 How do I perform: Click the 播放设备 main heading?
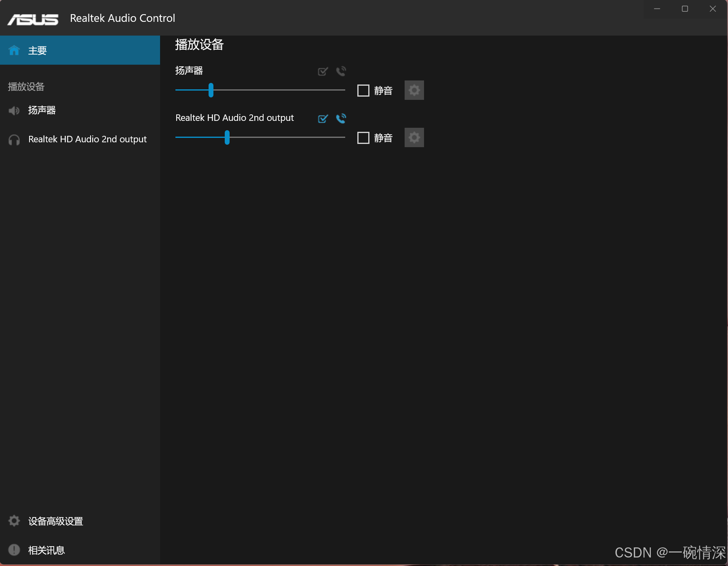point(199,44)
